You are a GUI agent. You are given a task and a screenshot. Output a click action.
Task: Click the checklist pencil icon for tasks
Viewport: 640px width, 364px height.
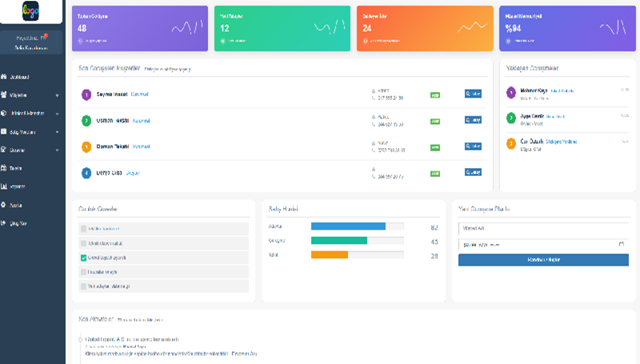coord(4,150)
